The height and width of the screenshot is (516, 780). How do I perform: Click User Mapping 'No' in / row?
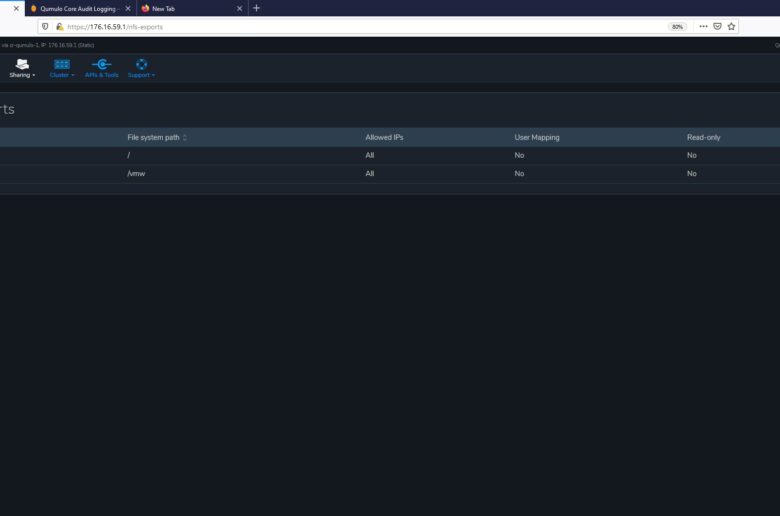pyautogui.click(x=519, y=155)
